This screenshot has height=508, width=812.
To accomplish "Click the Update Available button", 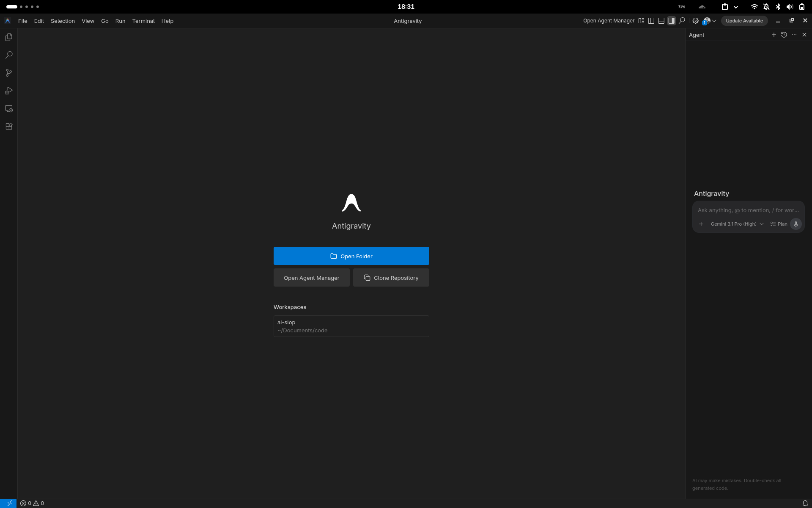I will coord(744,21).
